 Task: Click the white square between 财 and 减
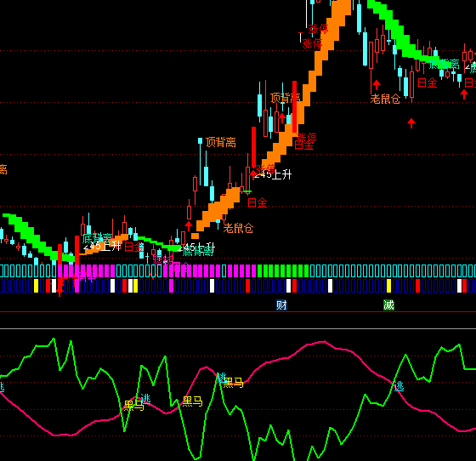[331, 286]
